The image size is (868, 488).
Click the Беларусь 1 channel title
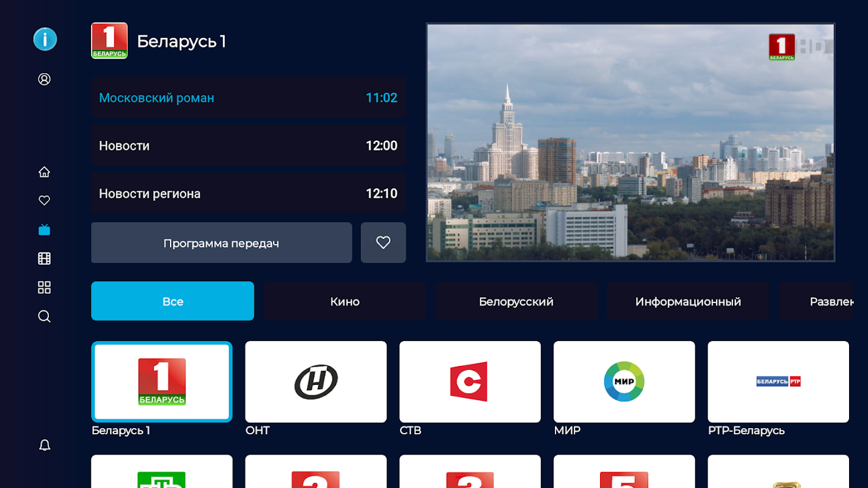click(182, 41)
